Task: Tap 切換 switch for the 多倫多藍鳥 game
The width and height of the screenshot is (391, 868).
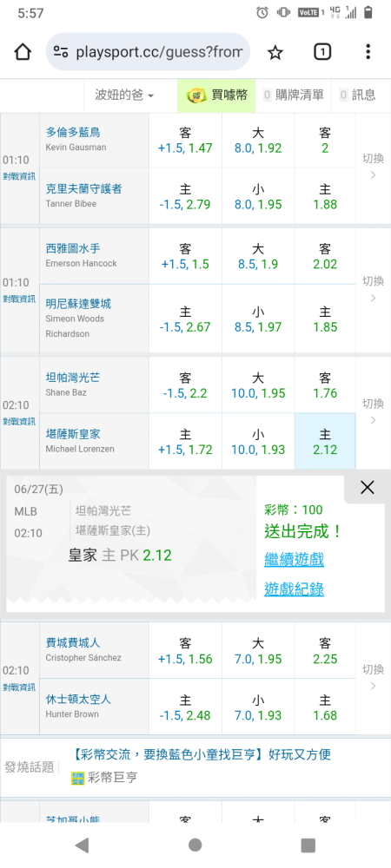Action: (374, 167)
